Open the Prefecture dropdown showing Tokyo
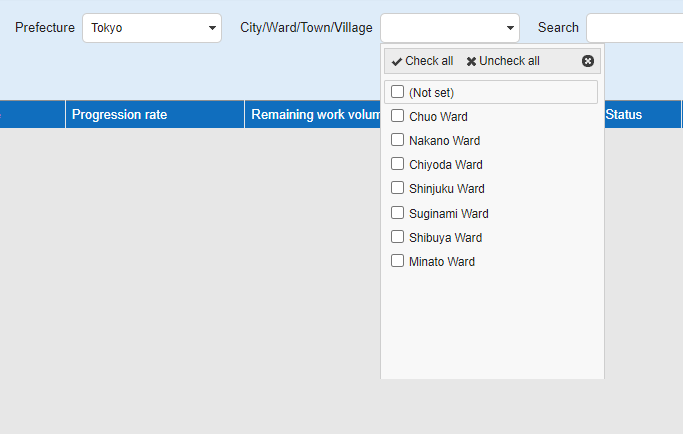Screen dimensions: 683x434 click(x=152, y=28)
